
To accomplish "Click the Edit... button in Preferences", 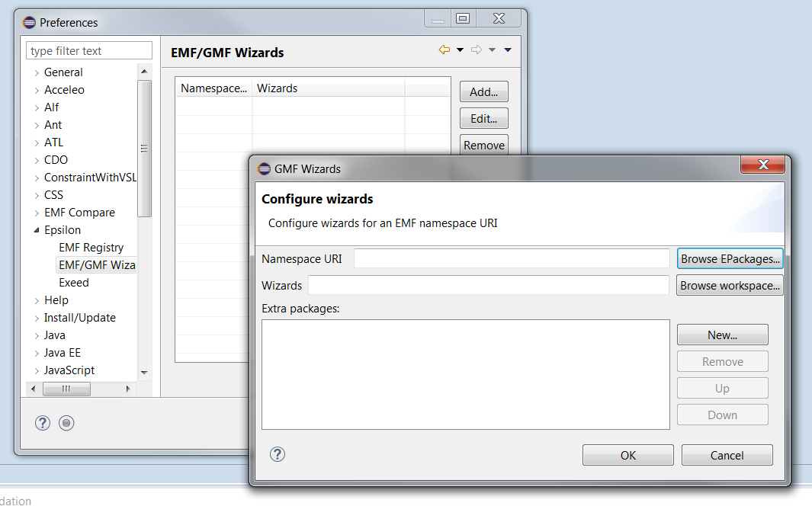I will [x=483, y=118].
